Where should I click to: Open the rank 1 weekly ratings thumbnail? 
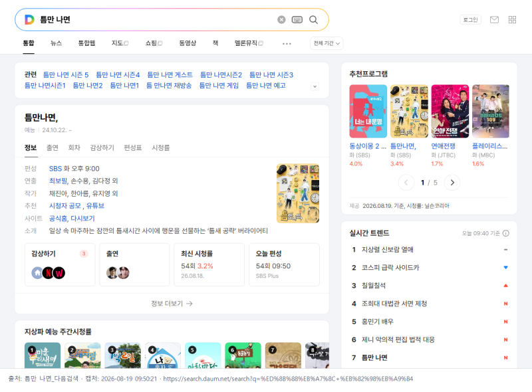(43, 355)
